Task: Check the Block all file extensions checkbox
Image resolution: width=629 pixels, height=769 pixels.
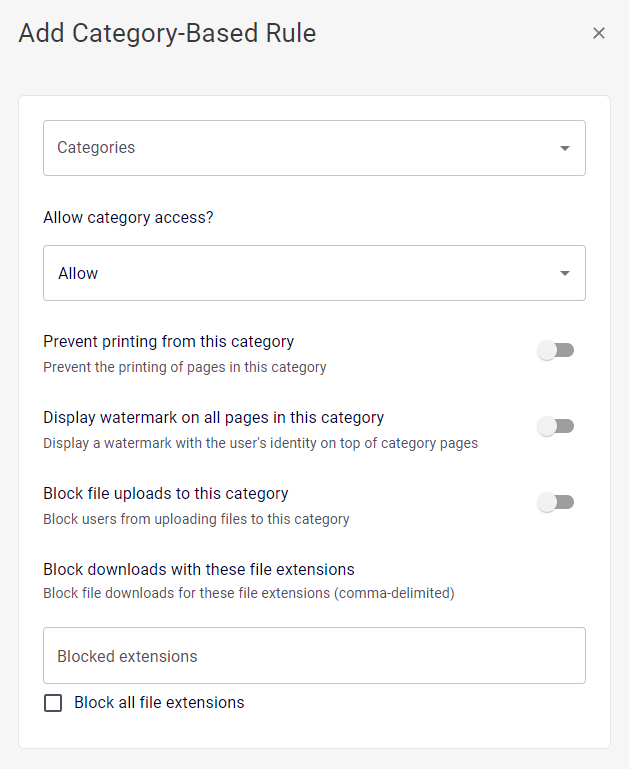Action: (x=53, y=703)
